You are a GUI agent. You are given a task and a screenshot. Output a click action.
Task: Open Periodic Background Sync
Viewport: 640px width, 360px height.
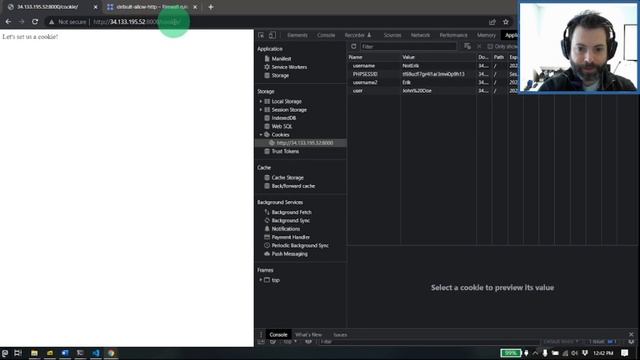[x=300, y=245]
